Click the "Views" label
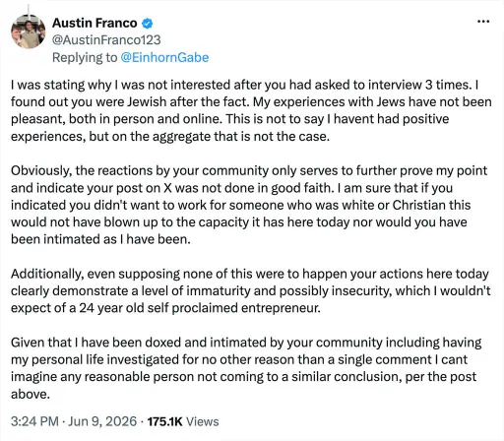504x441 pixels. point(202,421)
